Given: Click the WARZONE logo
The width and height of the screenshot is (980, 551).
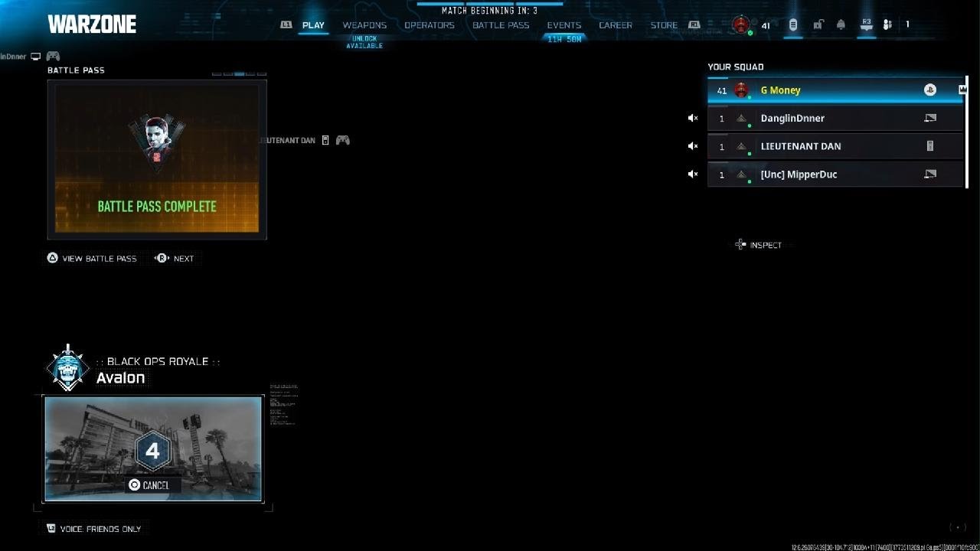Looking at the screenshot, I should [x=92, y=24].
